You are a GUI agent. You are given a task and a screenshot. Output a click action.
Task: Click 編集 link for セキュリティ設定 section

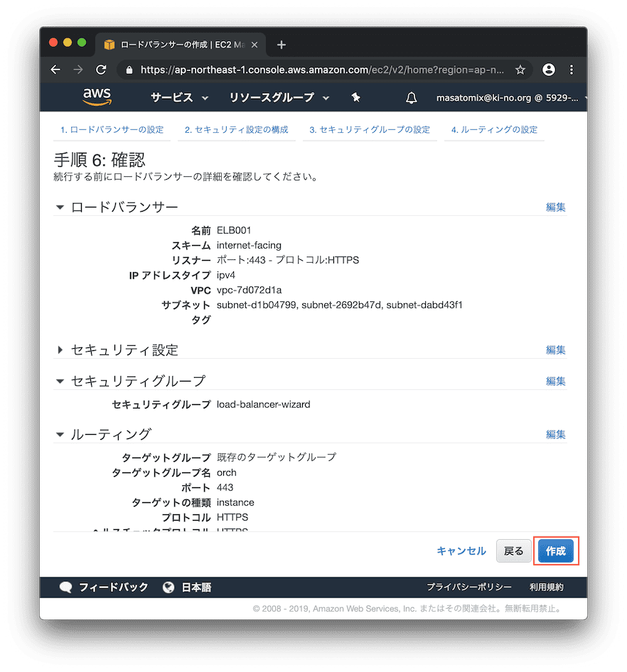click(x=555, y=350)
